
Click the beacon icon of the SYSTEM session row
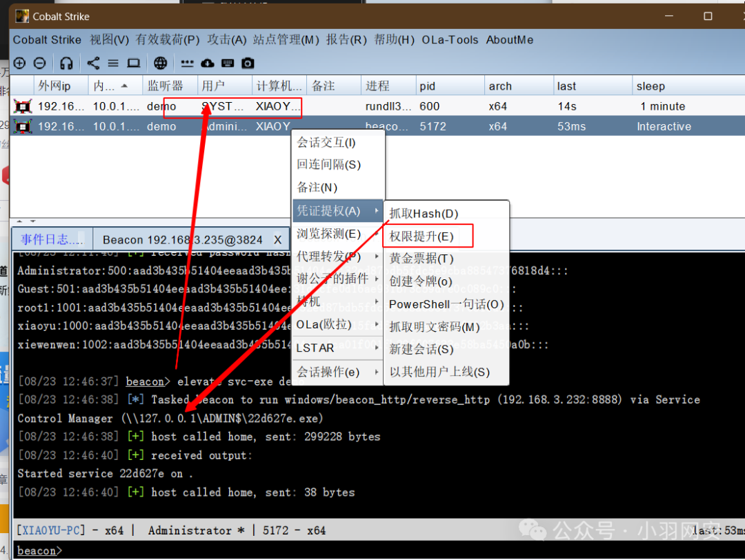tap(23, 106)
